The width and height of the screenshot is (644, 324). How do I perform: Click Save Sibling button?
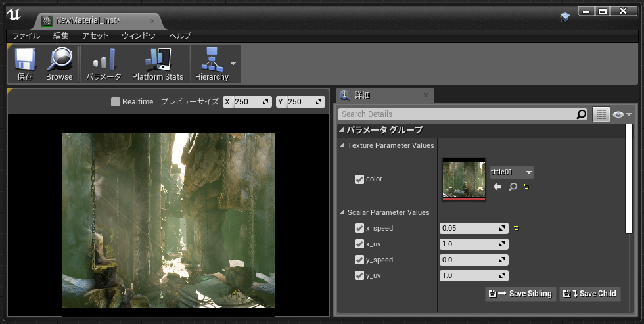click(520, 294)
